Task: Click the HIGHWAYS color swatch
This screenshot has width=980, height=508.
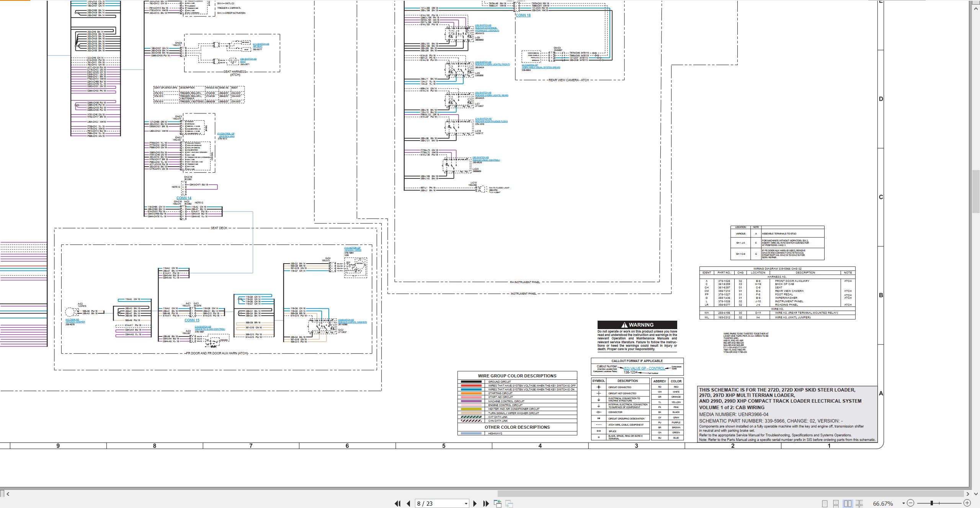Action: pos(471,434)
